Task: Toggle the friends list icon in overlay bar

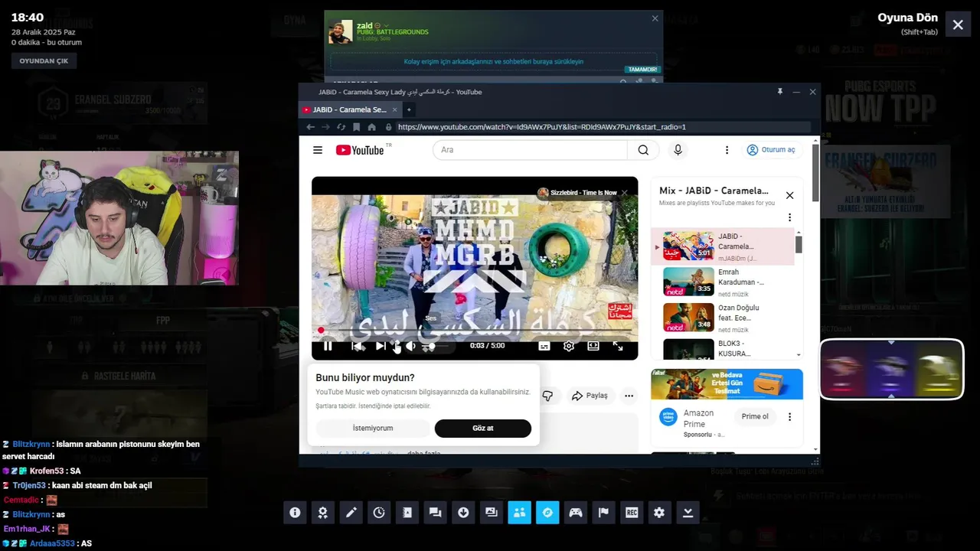Action: 519,513
